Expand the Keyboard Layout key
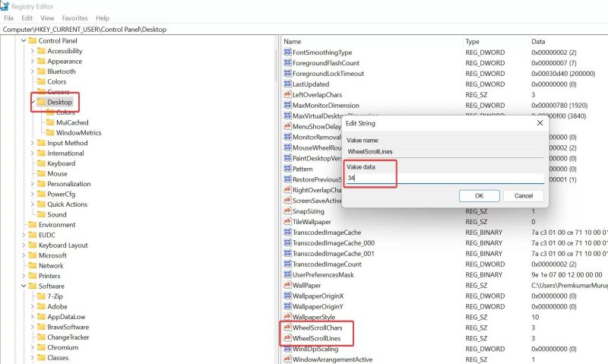This screenshot has width=608, height=364. (x=24, y=245)
